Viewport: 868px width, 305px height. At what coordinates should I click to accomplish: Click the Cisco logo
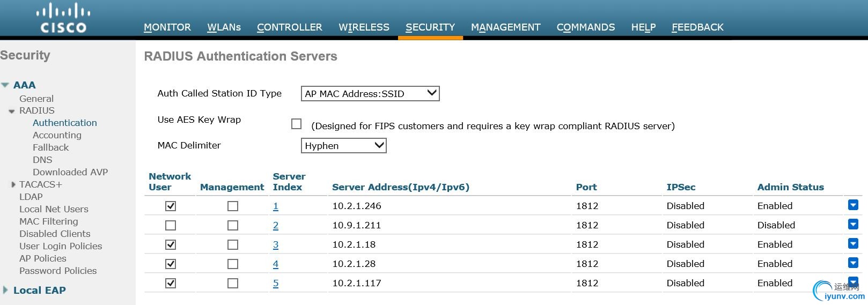pos(63,18)
